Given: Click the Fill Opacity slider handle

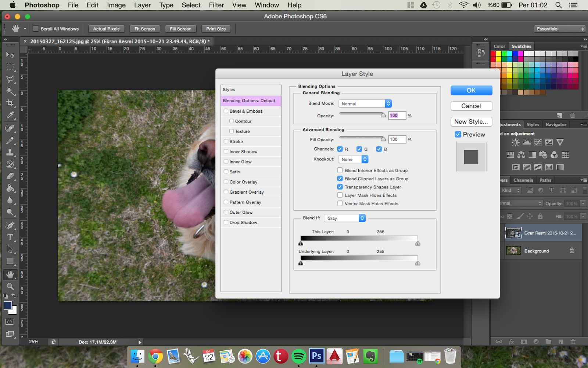Looking at the screenshot, I should [383, 139].
